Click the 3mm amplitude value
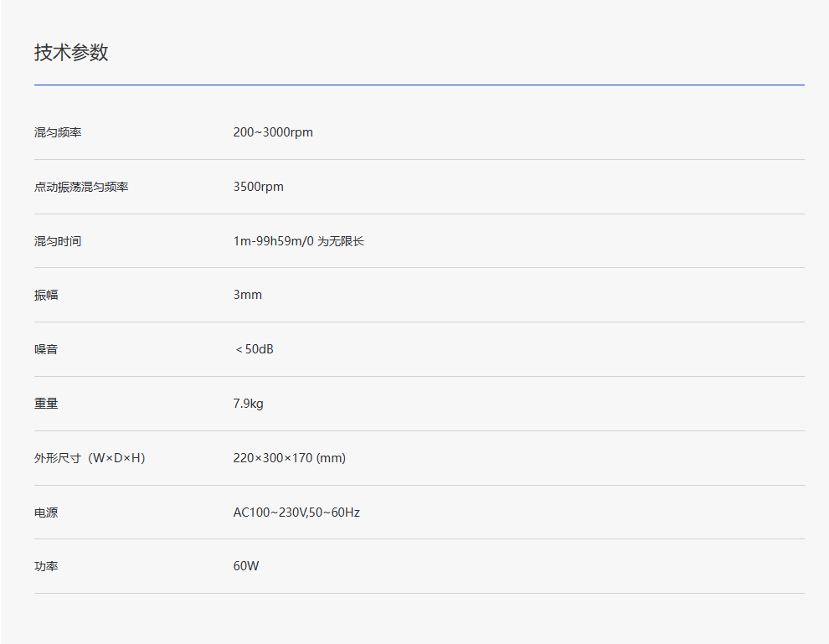 247,295
